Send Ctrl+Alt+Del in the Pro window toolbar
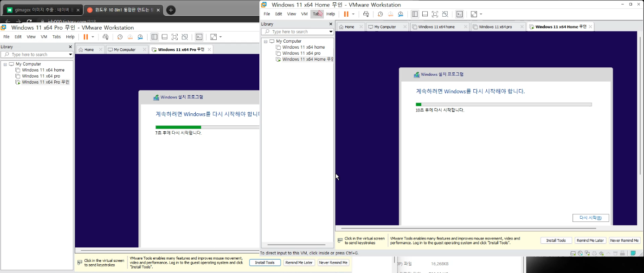Image resolution: width=644 pixels, height=273 pixels. tap(106, 37)
